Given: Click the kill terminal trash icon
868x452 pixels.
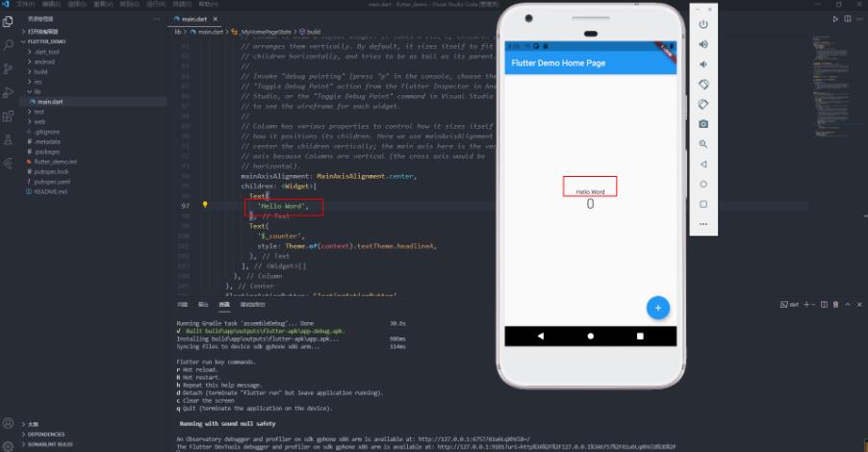Looking at the screenshot, I should [836, 304].
